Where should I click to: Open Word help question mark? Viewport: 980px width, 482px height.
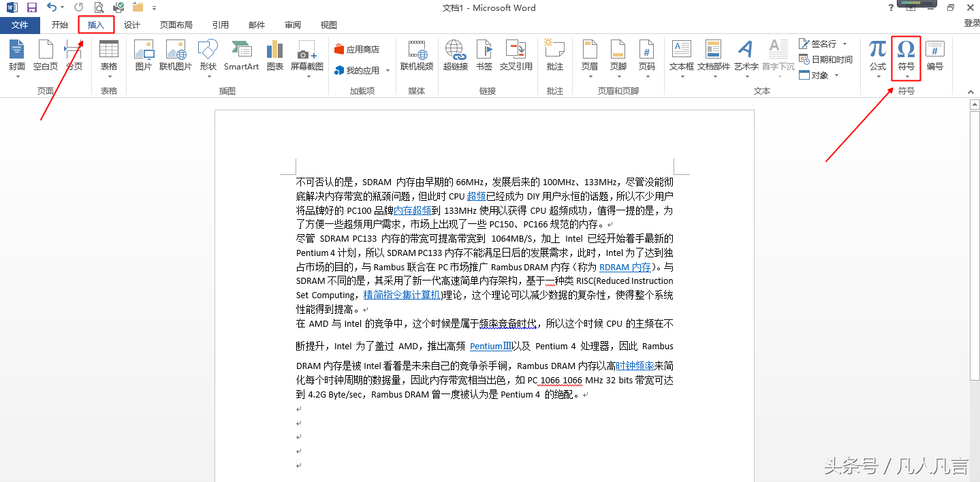[891, 7]
